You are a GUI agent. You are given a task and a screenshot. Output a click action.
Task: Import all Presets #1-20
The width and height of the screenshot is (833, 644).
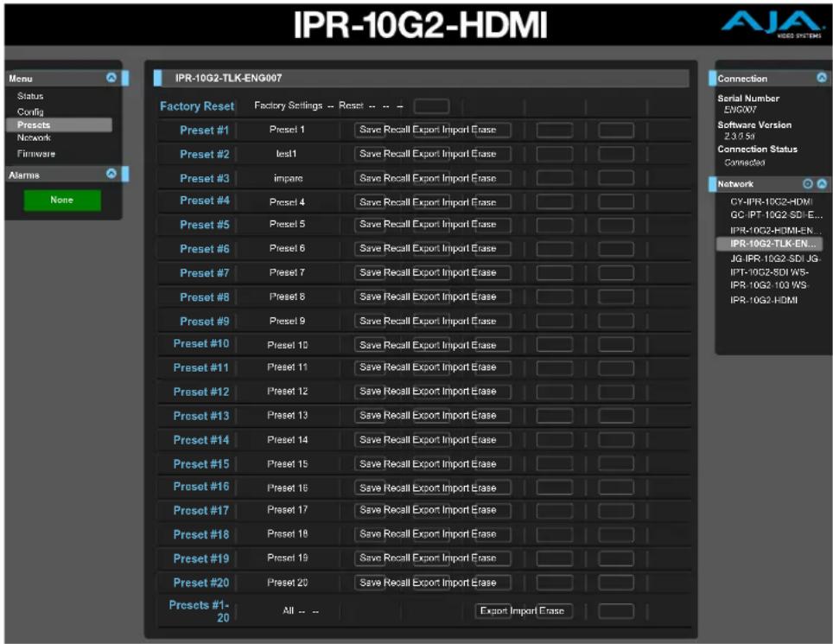tap(524, 611)
